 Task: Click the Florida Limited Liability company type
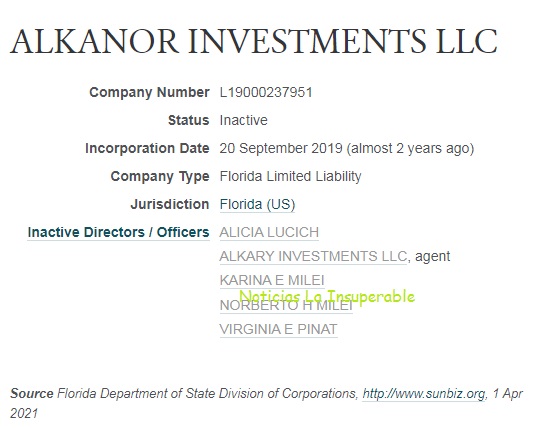pyautogui.click(x=290, y=176)
